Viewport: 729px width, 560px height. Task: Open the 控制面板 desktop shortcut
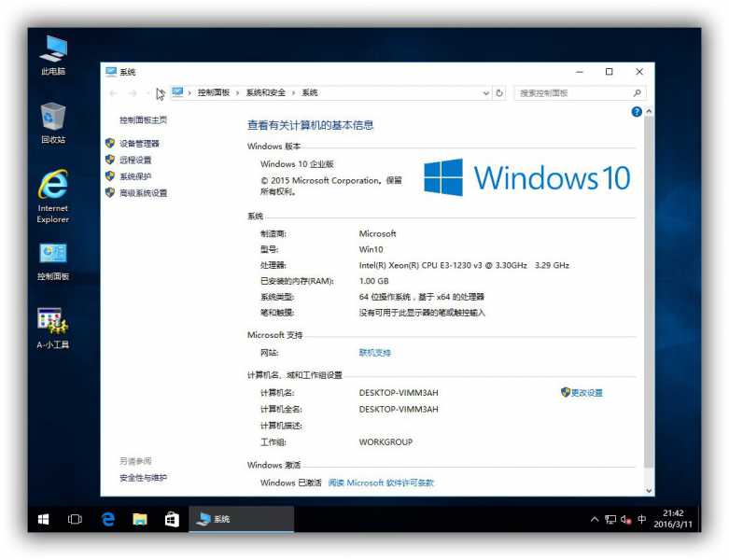(x=53, y=261)
